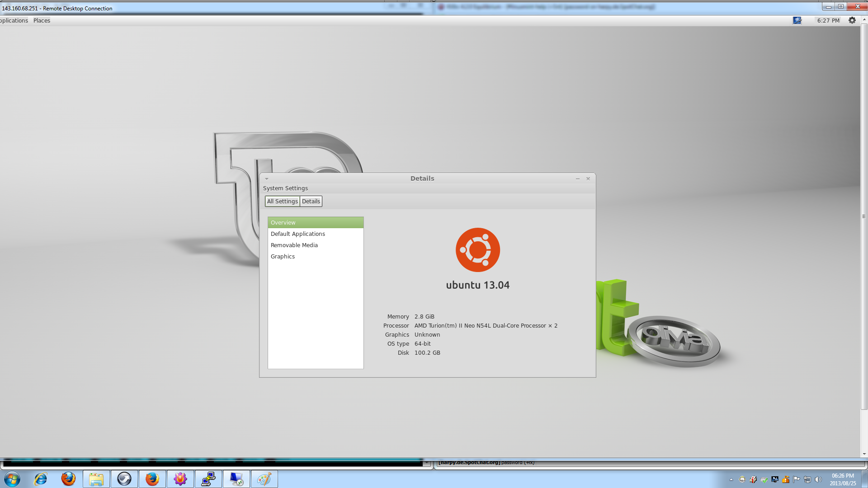The image size is (868, 488).
Task: Open Windows Explorer folder icon on taskbar
Action: point(96,479)
